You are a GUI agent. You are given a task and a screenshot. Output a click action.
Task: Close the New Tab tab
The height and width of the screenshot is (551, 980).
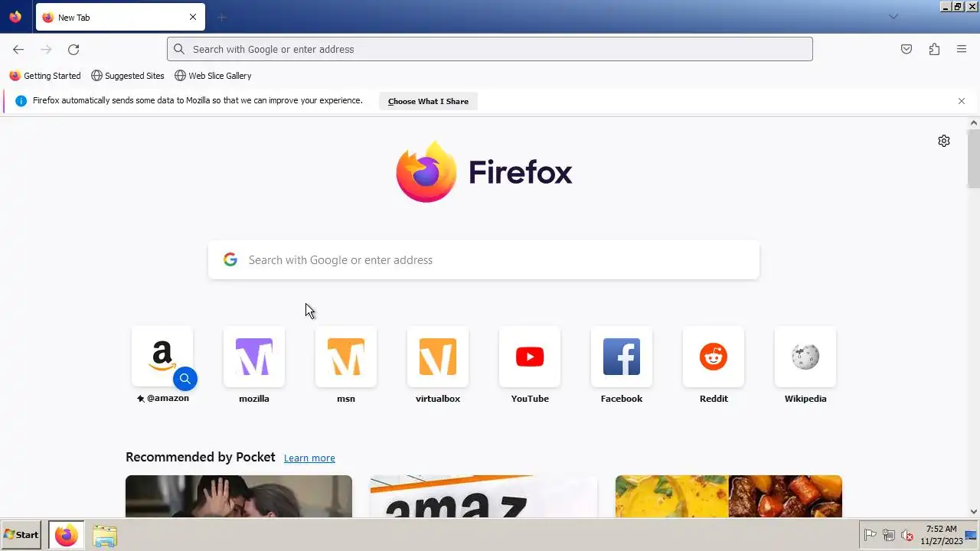193,17
